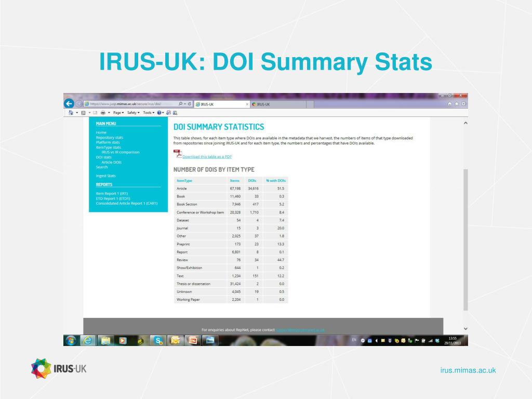Viewport: 532px width, 399px height.
Task: Open the Windows Start button
Action: 71,340
